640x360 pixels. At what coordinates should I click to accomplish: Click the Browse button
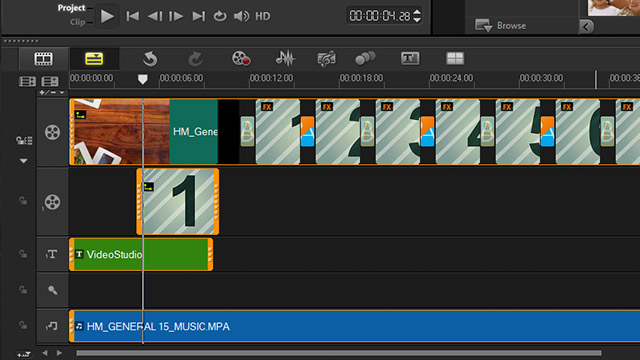coord(500,25)
